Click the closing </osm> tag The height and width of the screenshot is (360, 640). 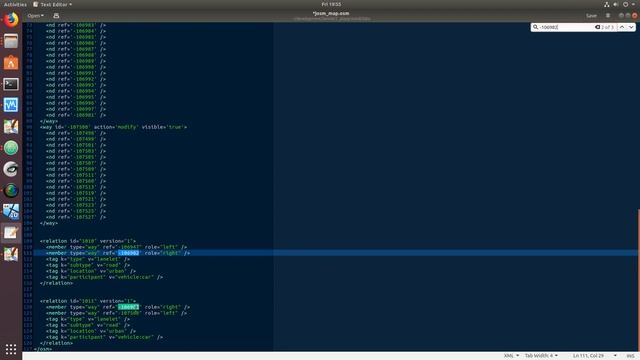[43, 349]
